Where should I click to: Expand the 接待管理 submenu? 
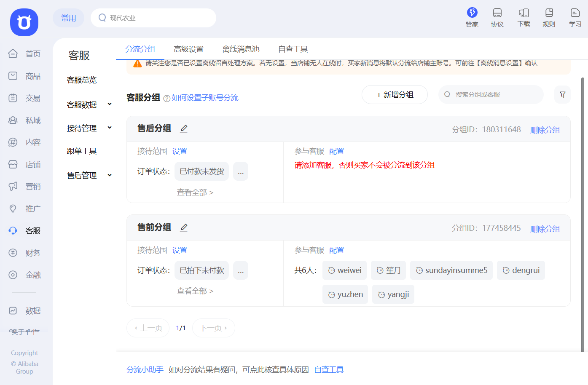point(110,128)
